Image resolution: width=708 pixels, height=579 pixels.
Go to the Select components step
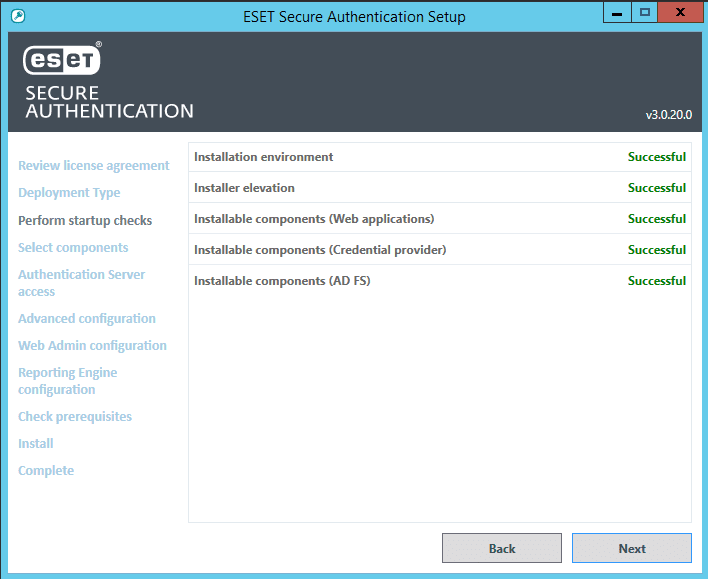[73, 247]
